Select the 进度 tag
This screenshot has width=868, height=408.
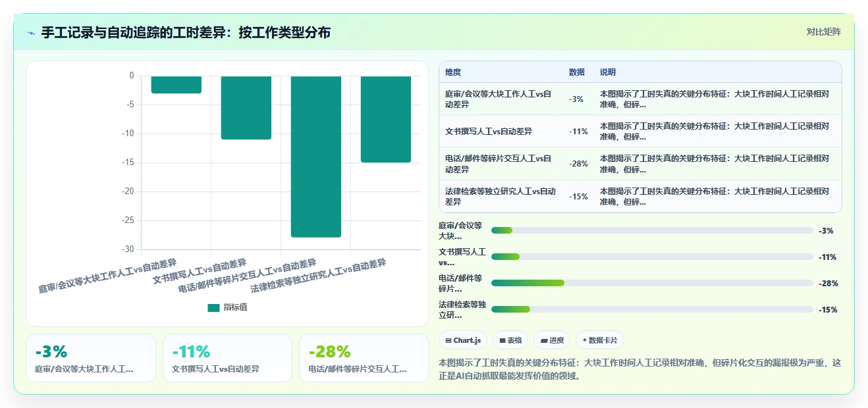coord(552,340)
